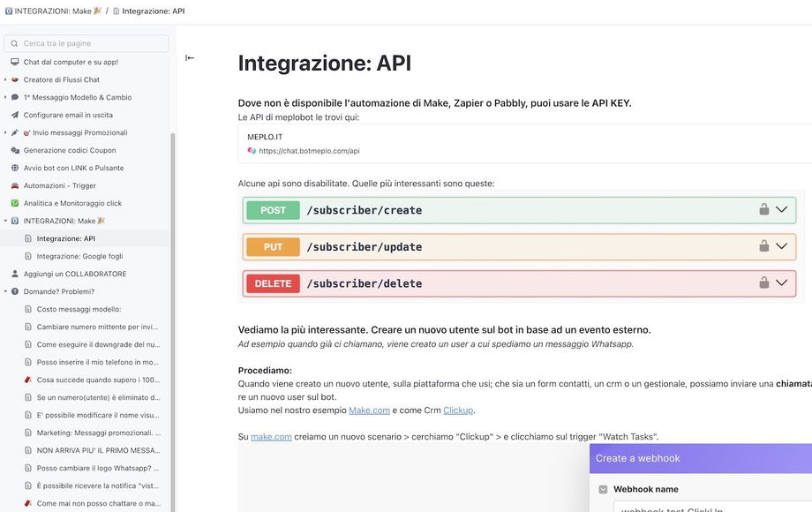Click the green check icon for Analitica e Monitoraggio
Screen dimensions: 812x512
[x=15, y=203]
